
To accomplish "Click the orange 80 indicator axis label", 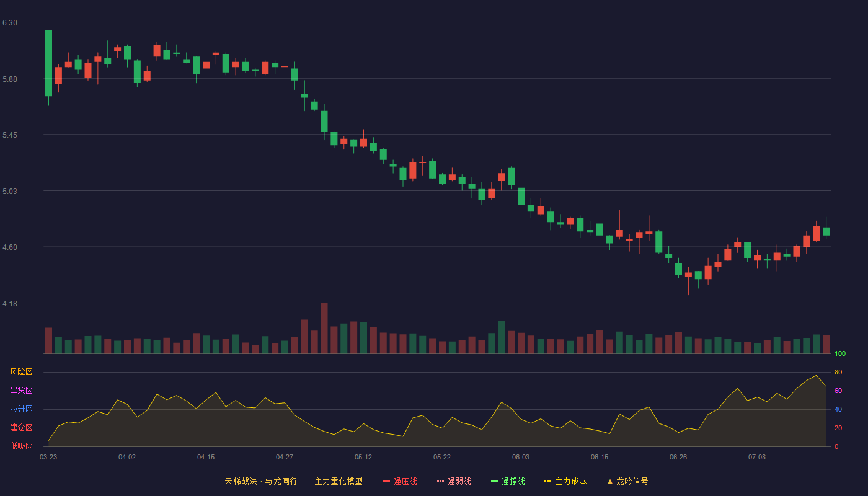I will coord(838,372).
